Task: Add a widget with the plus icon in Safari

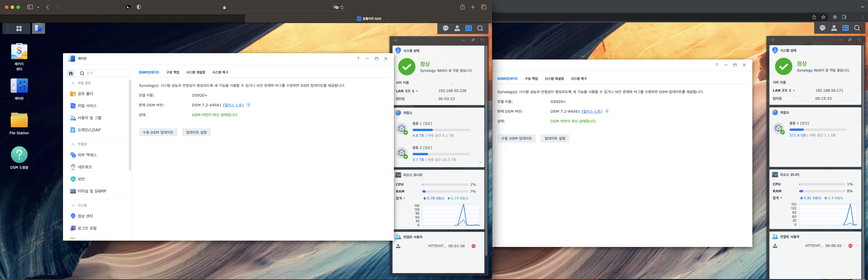Action: 396,40
